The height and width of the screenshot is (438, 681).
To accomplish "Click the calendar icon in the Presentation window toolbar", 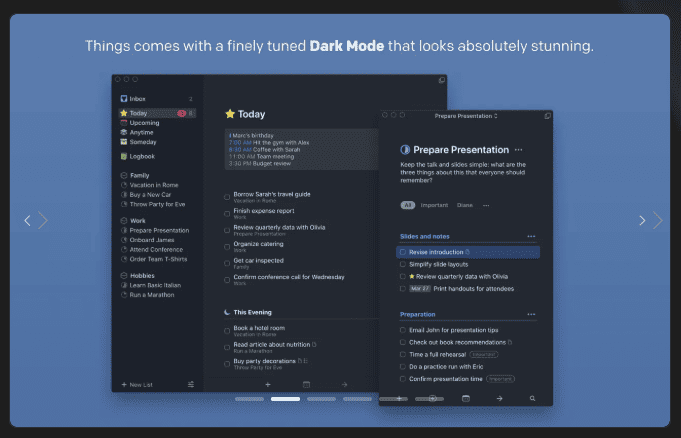I will [466, 398].
